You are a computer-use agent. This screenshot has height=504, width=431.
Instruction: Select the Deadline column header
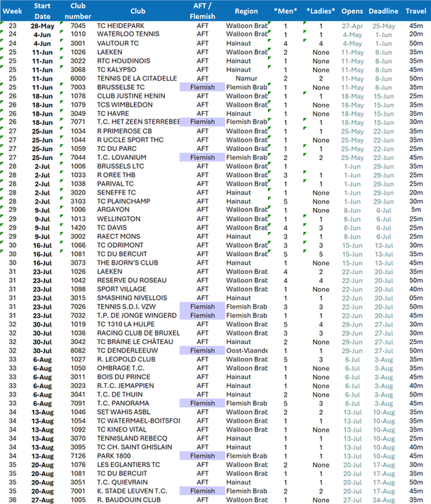coord(383,11)
